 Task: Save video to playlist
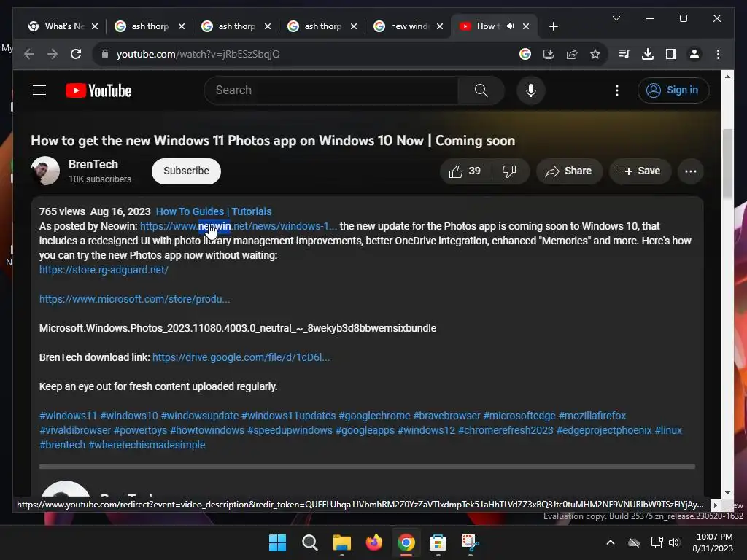pos(640,171)
